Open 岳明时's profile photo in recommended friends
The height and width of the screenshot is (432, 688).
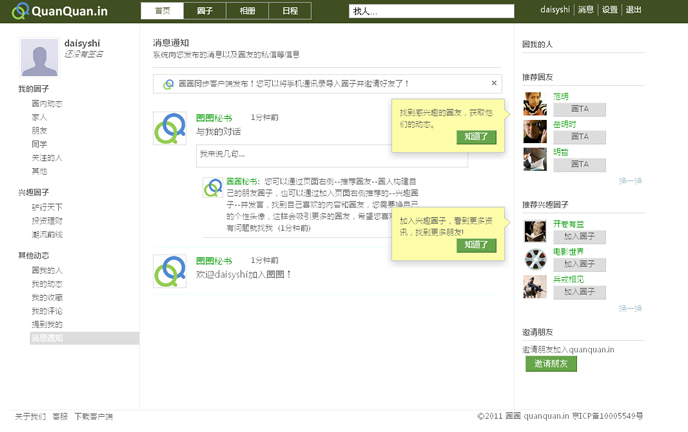pos(535,132)
